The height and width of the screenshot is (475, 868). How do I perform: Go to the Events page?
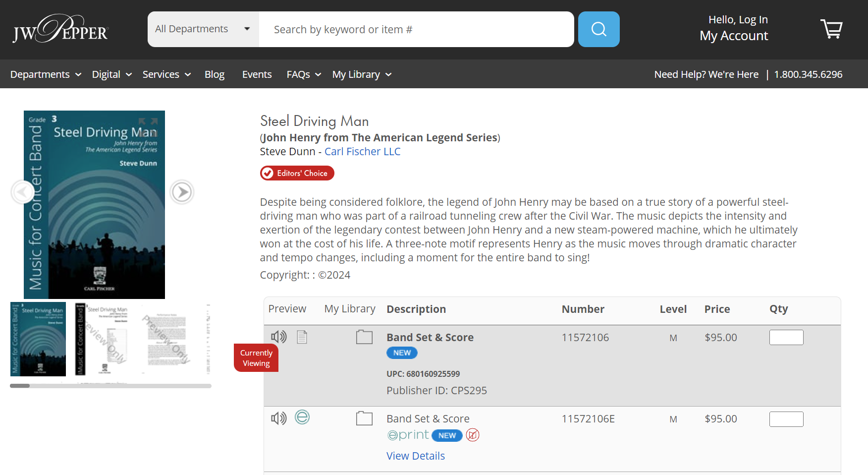(257, 74)
